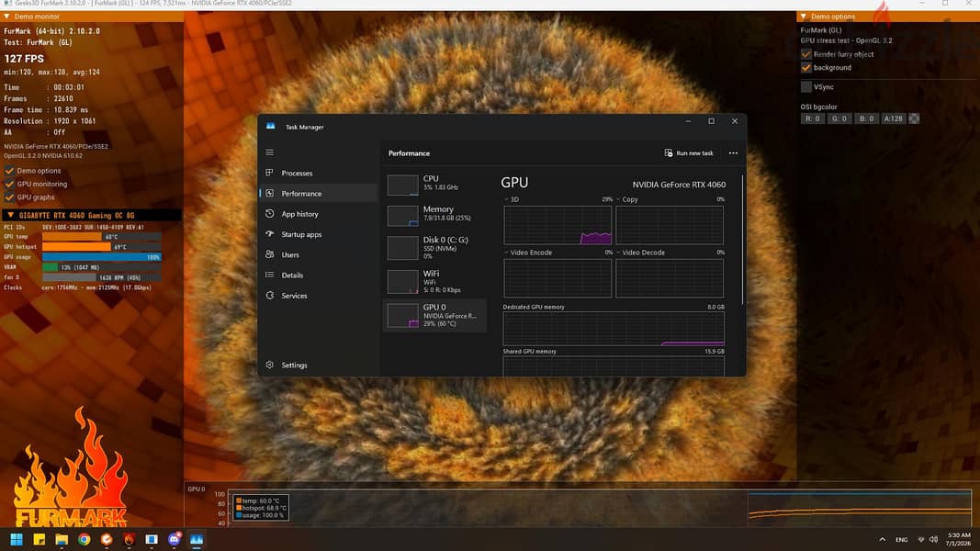980x551 pixels.
Task: Select the CPU performance entry
Action: 434,185
